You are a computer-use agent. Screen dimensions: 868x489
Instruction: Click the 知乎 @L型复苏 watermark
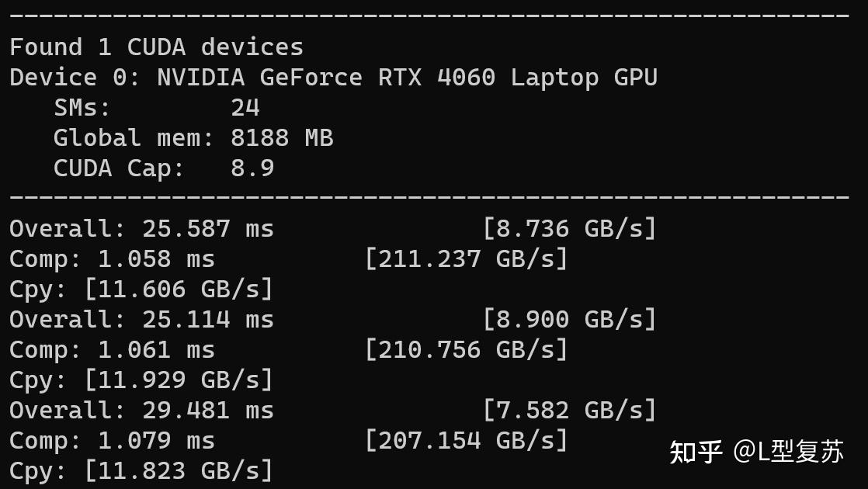click(x=756, y=452)
